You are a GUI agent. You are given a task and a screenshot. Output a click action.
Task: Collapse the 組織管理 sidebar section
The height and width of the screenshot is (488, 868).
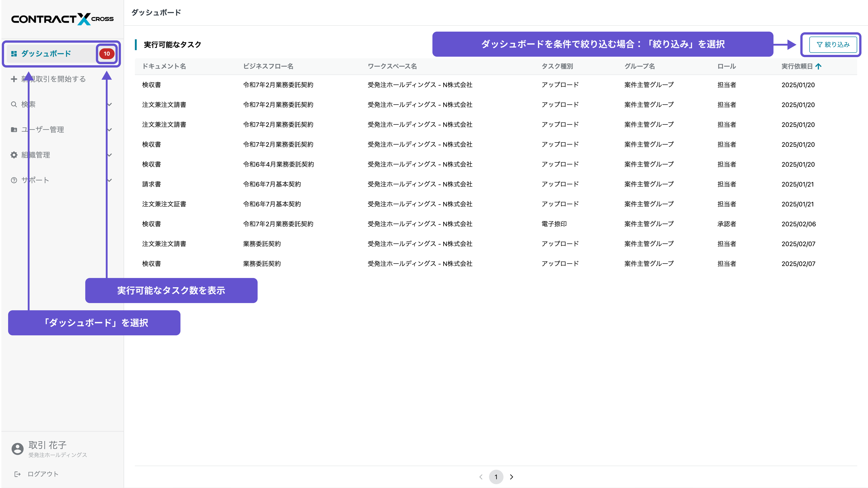(109, 155)
